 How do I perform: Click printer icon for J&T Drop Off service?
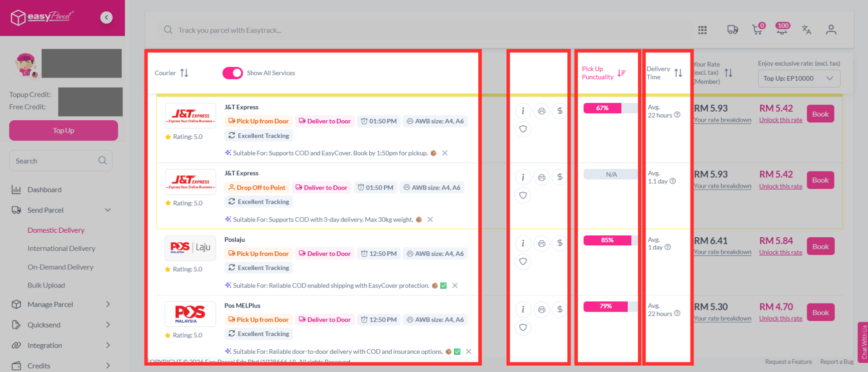[541, 177]
